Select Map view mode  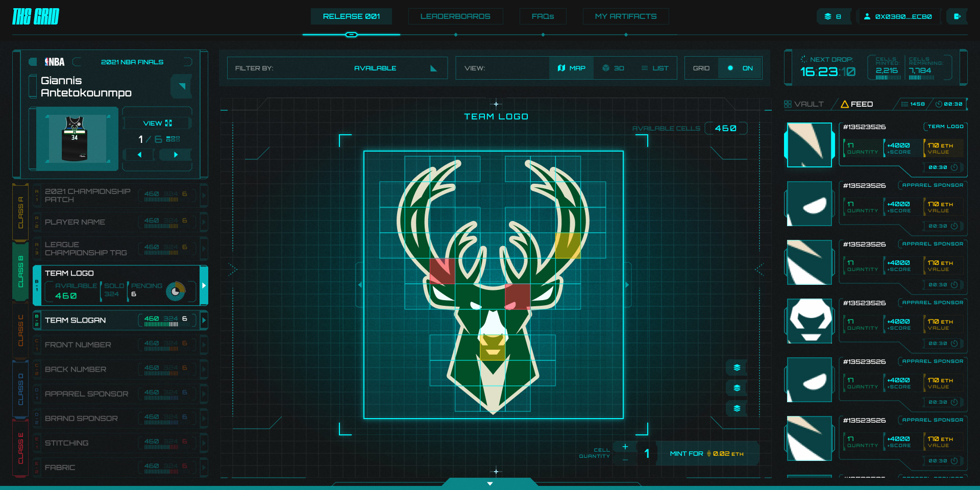572,68
